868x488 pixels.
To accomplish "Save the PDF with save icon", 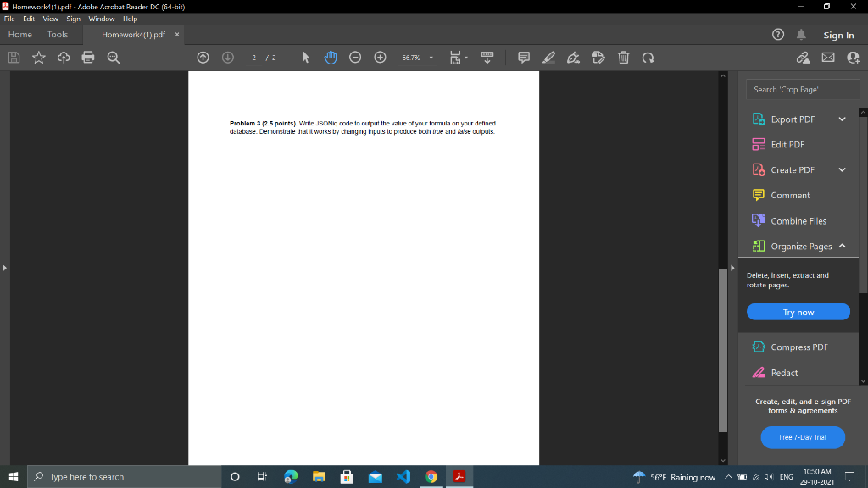I will point(13,57).
